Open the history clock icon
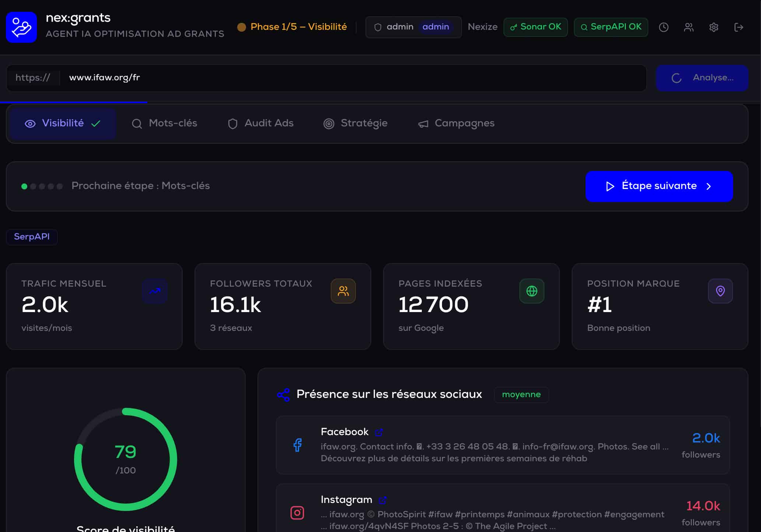761x532 pixels. (x=664, y=27)
